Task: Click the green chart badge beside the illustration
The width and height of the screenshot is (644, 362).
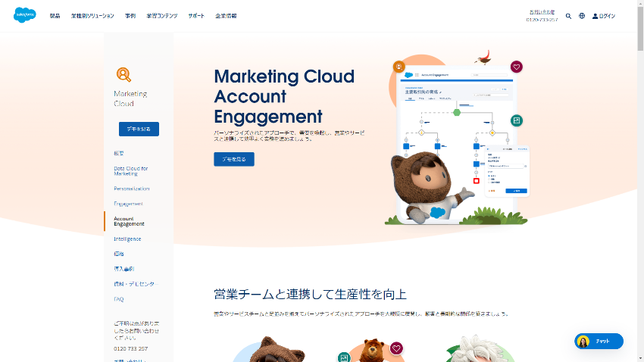Action: [x=517, y=120]
